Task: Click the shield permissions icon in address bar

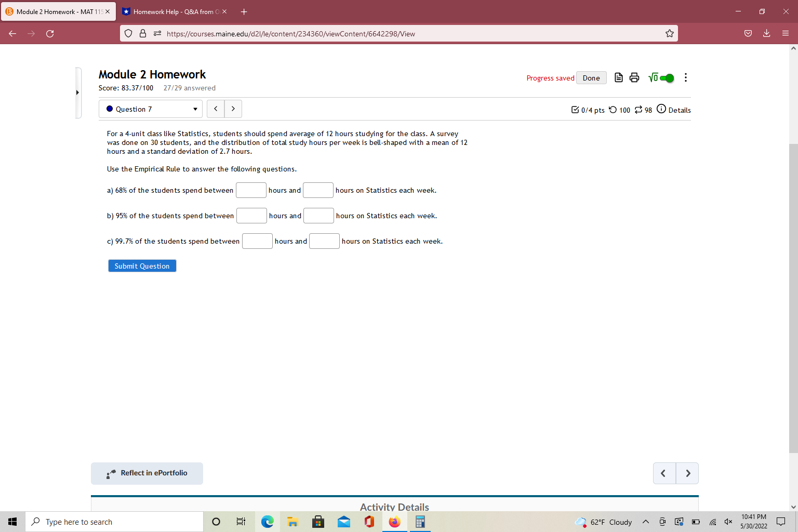Action: [x=128, y=33]
